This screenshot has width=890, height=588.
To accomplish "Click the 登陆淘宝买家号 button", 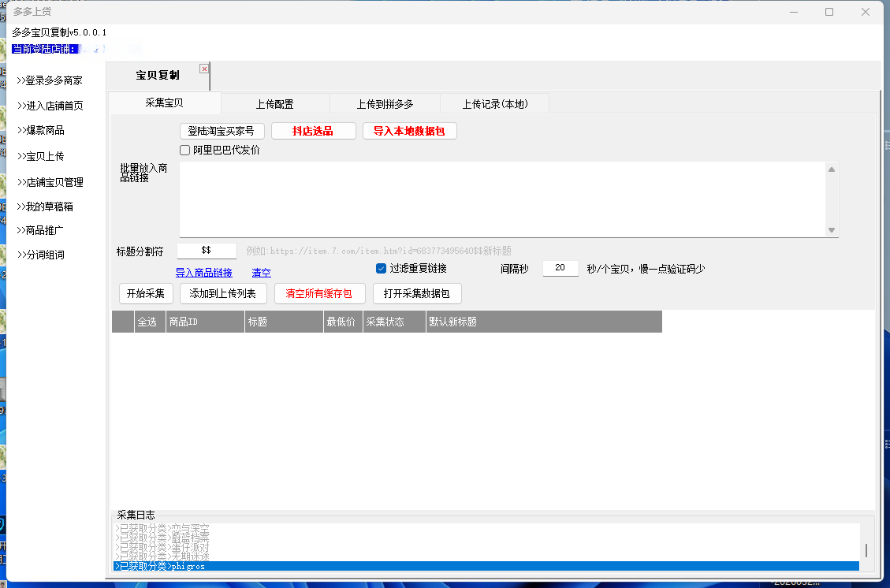I will pyautogui.click(x=222, y=131).
